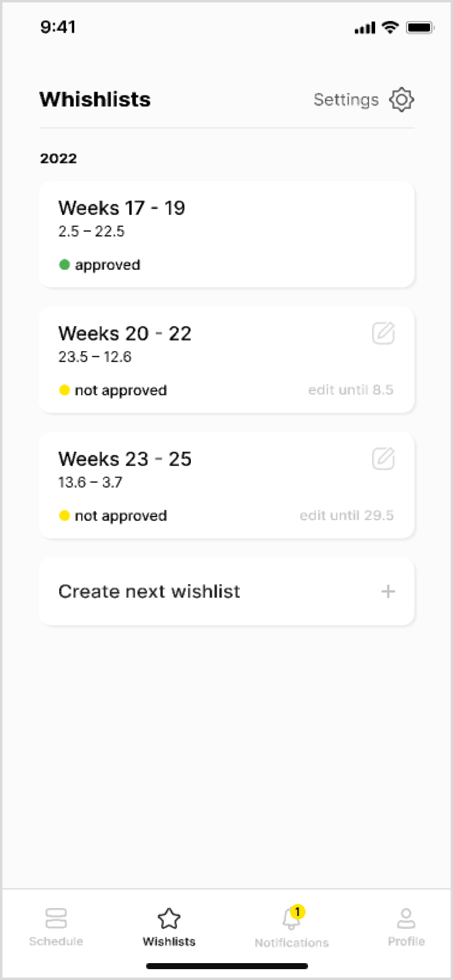453x980 pixels.
Task: Tap the edit until 8.5 label
Action: (351, 390)
